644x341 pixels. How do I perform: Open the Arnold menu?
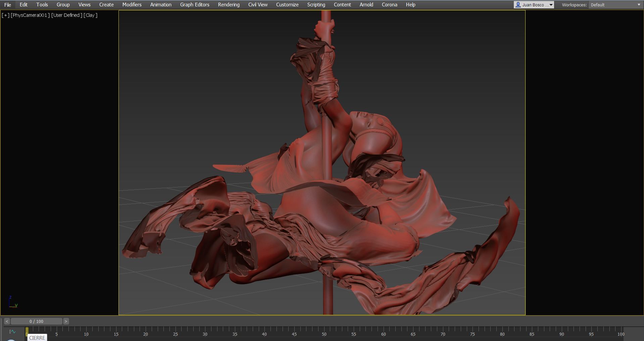pyautogui.click(x=366, y=5)
